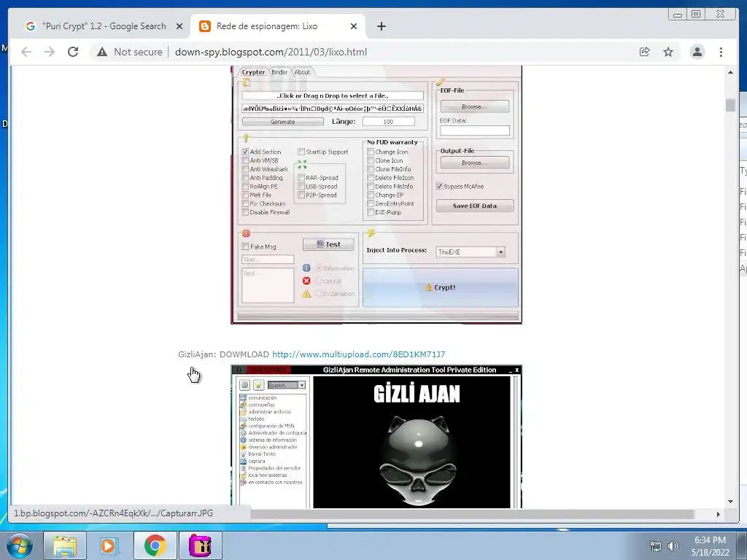This screenshot has width=747, height=560.
Task: Close the "Puri Crypt" Google Search tab
Action: coord(179,26)
